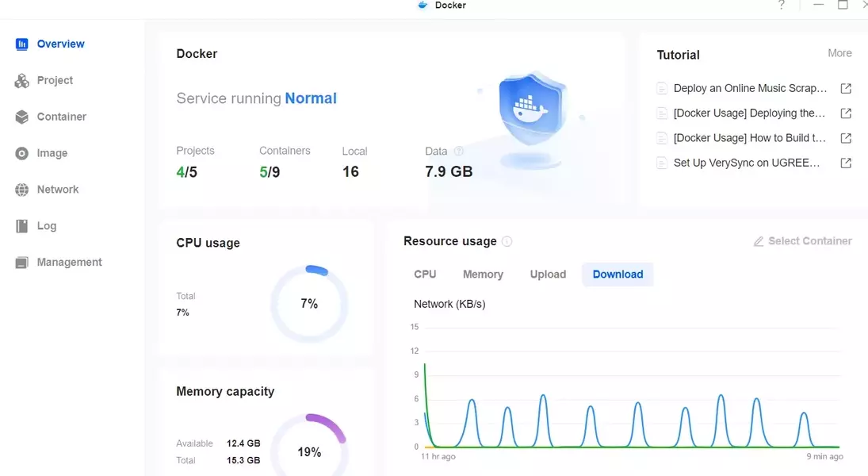The height and width of the screenshot is (476, 868).
Task: Click the Total 15.3 GB memory value
Action: point(243,460)
